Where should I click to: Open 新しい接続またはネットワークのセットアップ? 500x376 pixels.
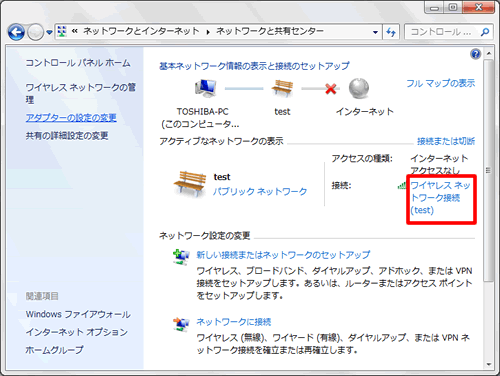point(283,255)
